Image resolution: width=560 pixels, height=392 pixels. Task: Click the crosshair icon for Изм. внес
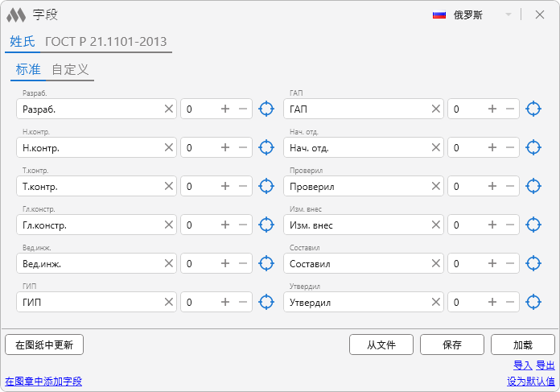[x=533, y=225]
